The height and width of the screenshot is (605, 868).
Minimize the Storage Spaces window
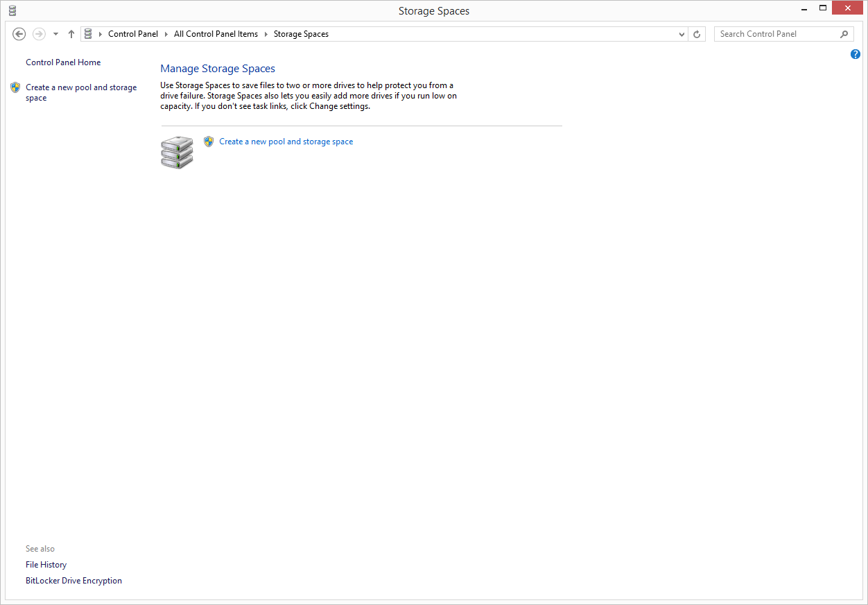point(804,8)
